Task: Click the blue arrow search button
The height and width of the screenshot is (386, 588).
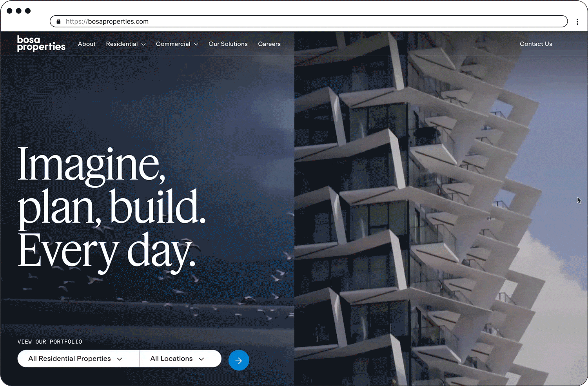Action: coord(239,360)
